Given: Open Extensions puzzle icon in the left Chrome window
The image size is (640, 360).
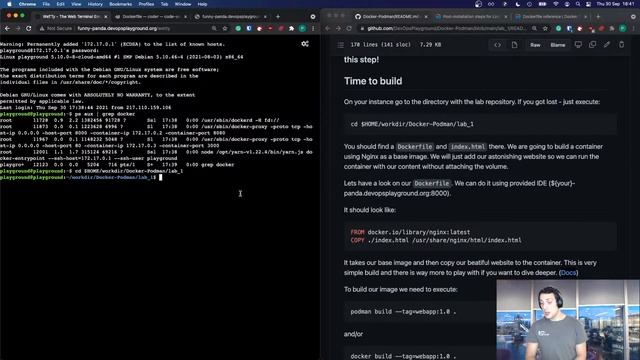Looking at the screenshot, I should [291, 29].
